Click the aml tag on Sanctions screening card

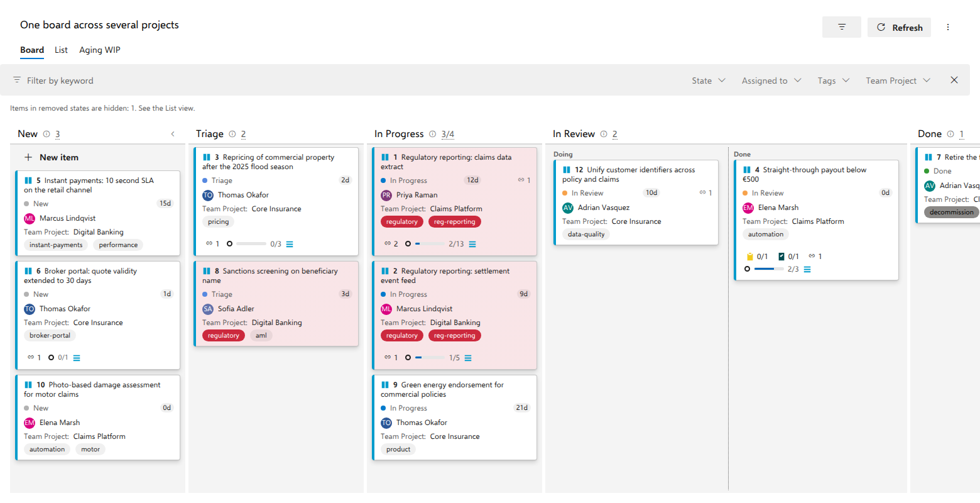coord(261,335)
